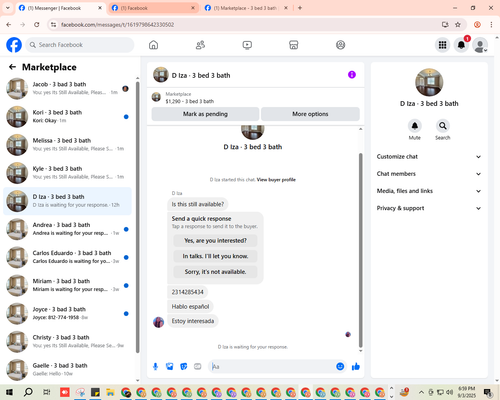This screenshot has width=500, height=400.
Task: Expand the Customize chat section
Action: 429,157
